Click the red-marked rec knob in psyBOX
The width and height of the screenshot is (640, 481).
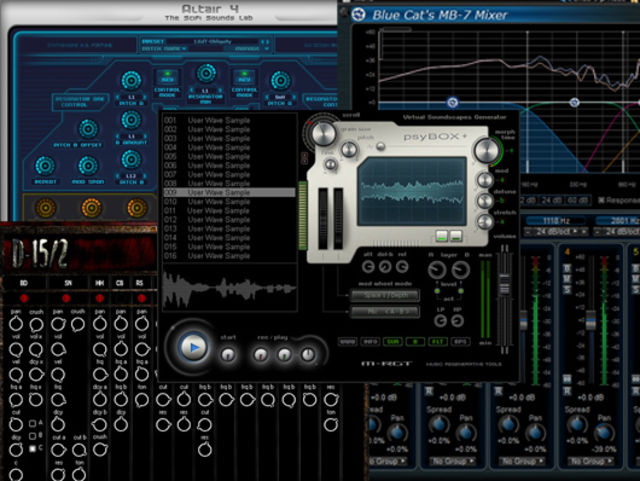(x=261, y=354)
